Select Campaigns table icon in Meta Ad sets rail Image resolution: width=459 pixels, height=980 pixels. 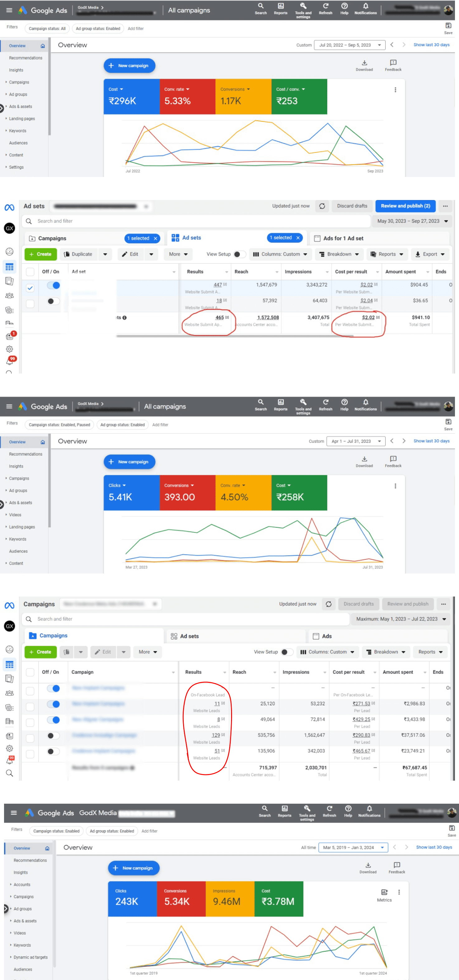(10, 267)
